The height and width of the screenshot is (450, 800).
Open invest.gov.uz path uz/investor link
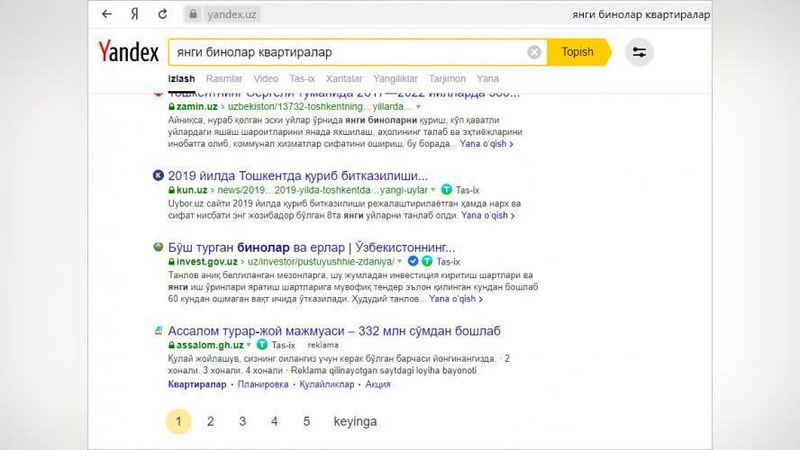pos(321,262)
